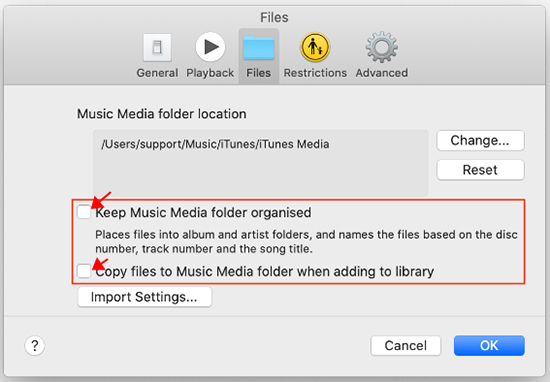Reset the media folder location
This screenshot has height=382, width=550.
click(x=481, y=170)
